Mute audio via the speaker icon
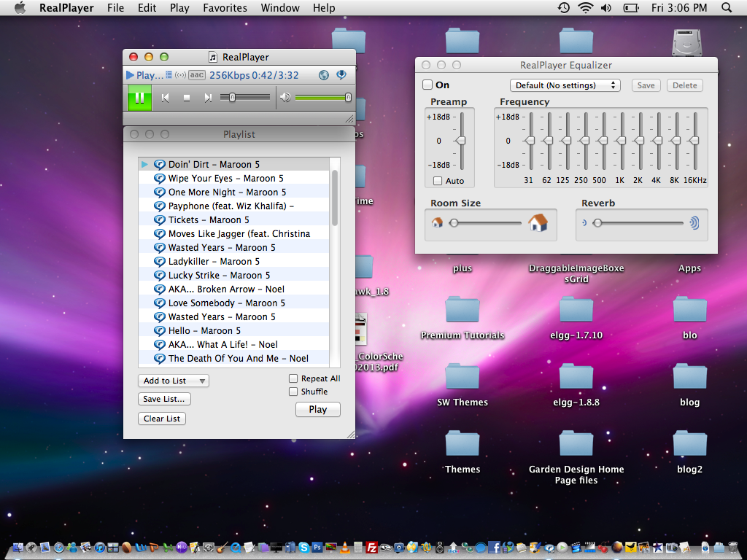The image size is (747, 560). pyautogui.click(x=285, y=98)
